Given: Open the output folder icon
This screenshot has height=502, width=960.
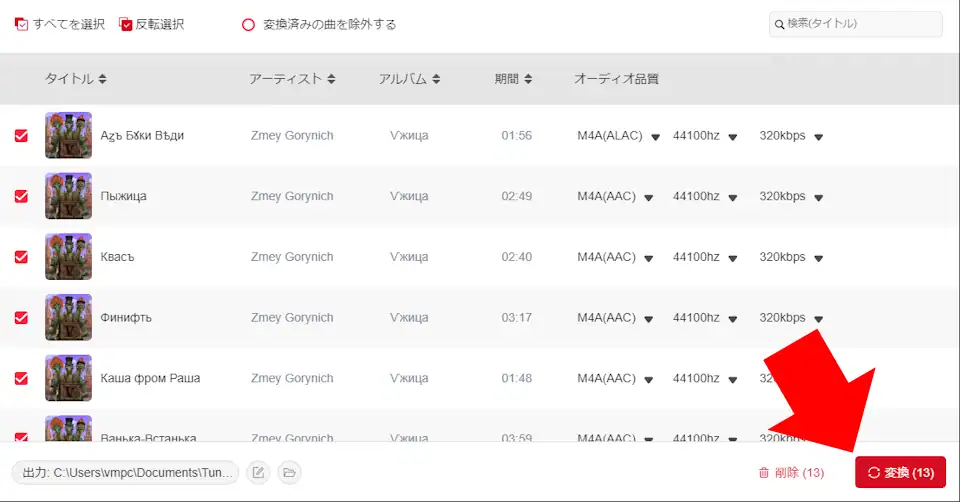Looking at the screenshot, I should (288, 472).
